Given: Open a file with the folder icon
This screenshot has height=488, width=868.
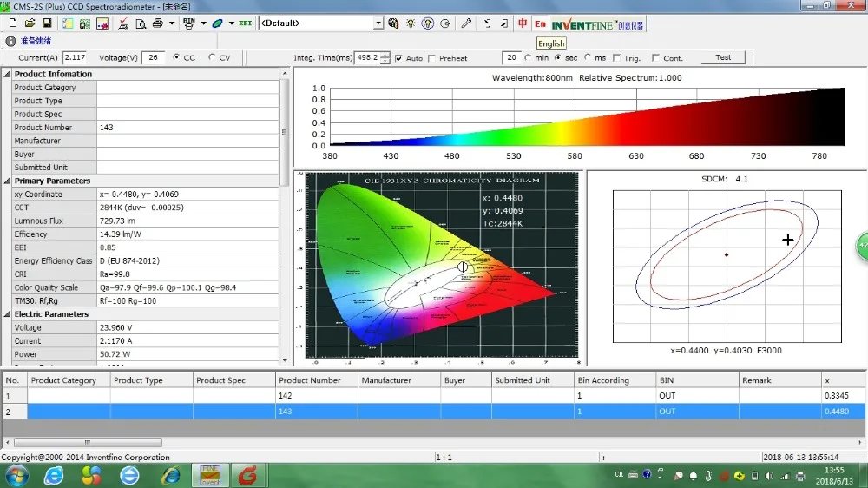Looking at the screenshot, I should [x=30, y=23].
